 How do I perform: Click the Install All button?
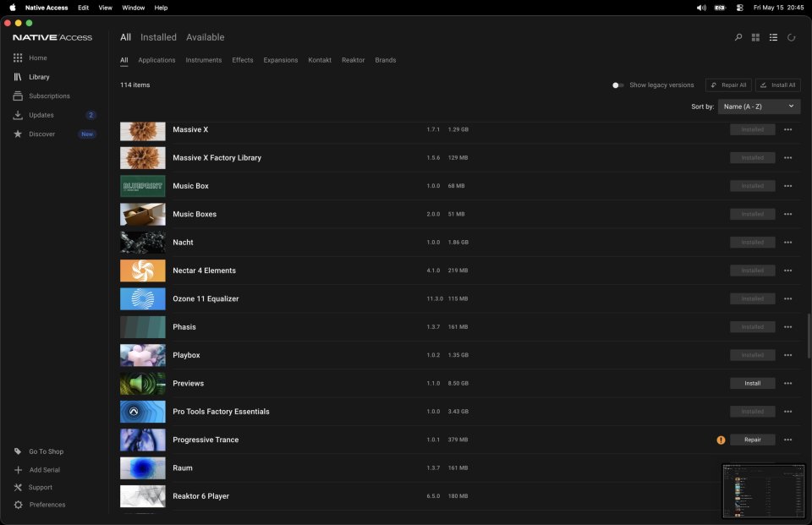click(x=778, y=85)
